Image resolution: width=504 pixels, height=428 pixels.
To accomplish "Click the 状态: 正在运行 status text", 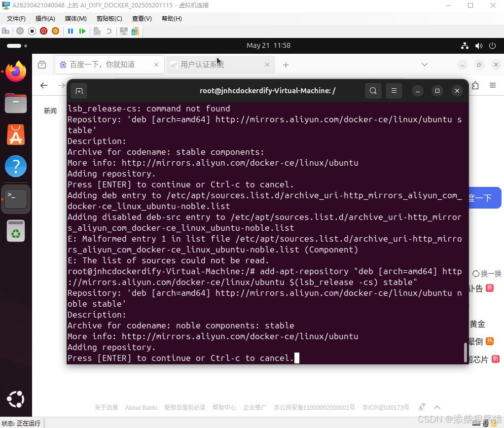I will tap(21, 423).
